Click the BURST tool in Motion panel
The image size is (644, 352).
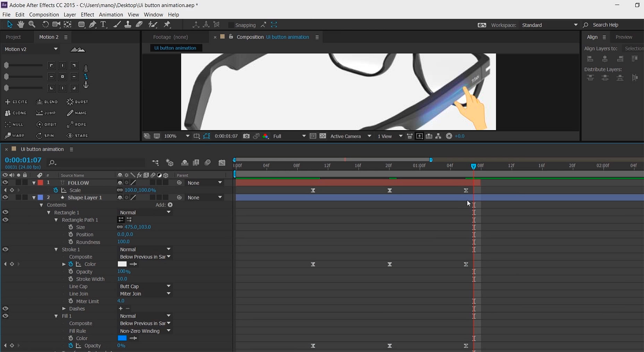coord(77,102)
